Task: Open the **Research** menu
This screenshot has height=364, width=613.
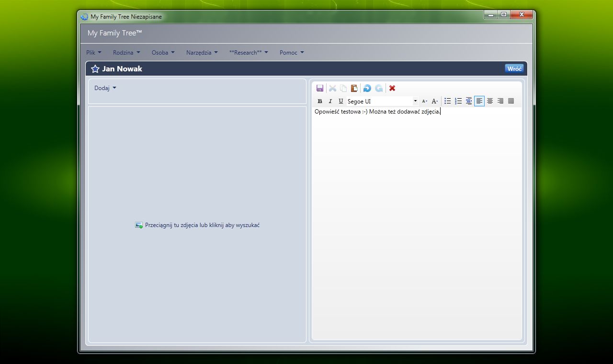Action: [x=249, y=53]
